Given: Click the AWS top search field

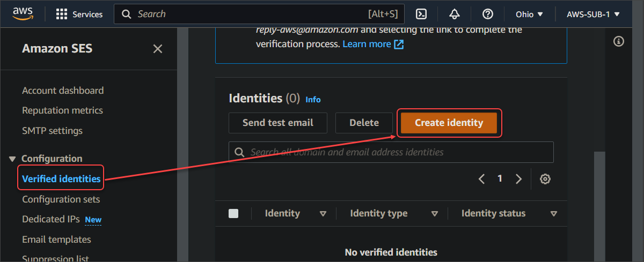Looking at the screenshot, I should tap(260, 14).
